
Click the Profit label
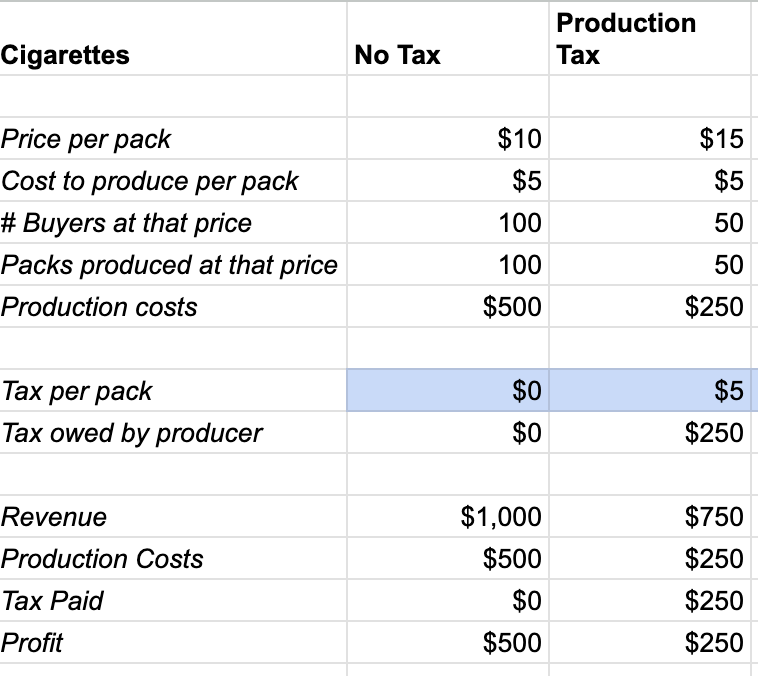[32, 643]
